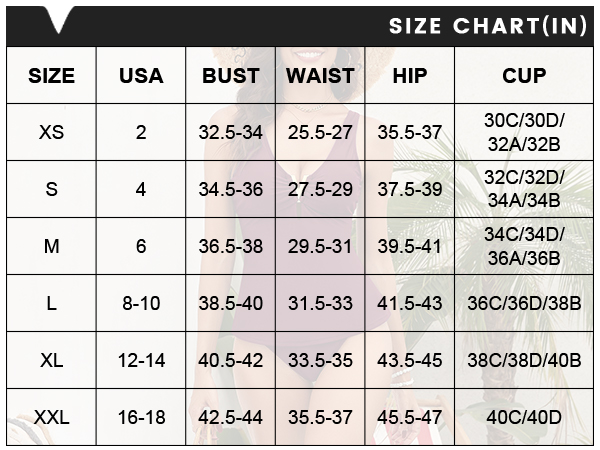Image resolution: width=600 pixels, height=450 pixels.
Task: Click cup cell 40C/40D
Action: 524,417
